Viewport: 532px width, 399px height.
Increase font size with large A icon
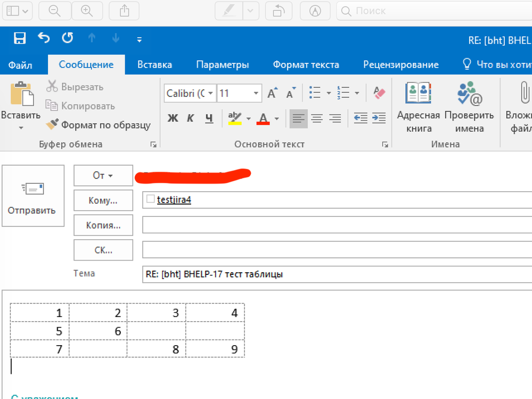tap(273, 93)
